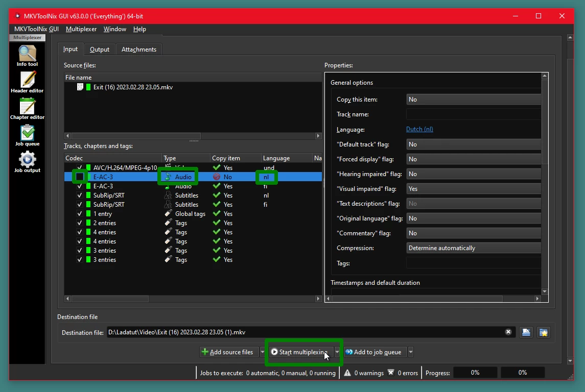Screen dimensions: 585x392
Task: Expand the Start multiplexing dropdown arrow
Action: pos(337,352)
